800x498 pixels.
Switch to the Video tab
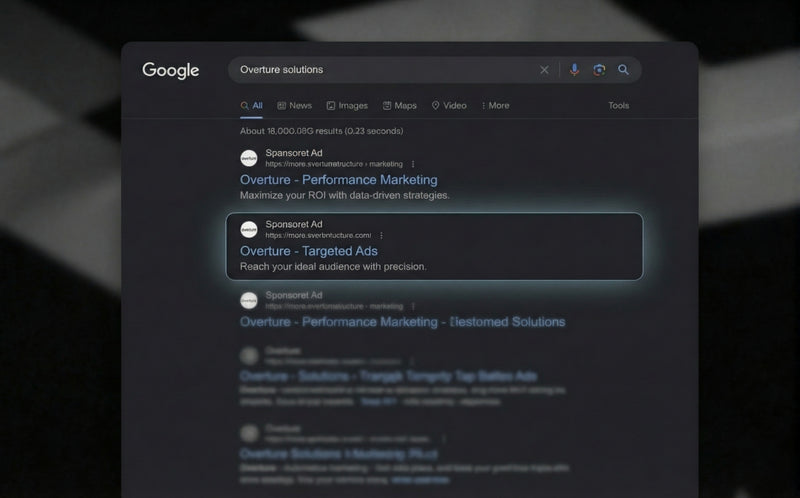click(449, 106)
